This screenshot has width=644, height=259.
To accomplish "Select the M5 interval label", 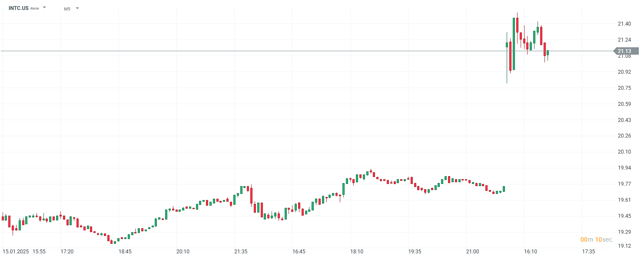I will click(x=67, y=9).
